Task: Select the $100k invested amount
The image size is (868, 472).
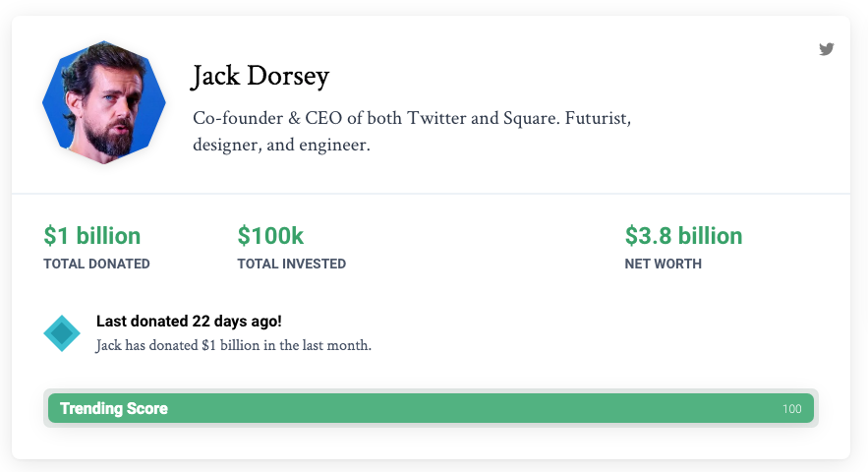Action: tap(270, 236)
